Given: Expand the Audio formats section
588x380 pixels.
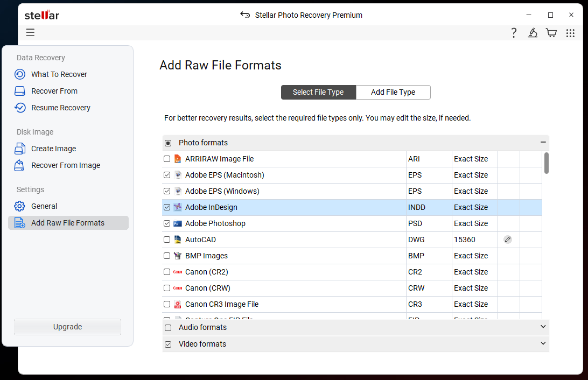Looking at the screenshot, I should (543, 327).
